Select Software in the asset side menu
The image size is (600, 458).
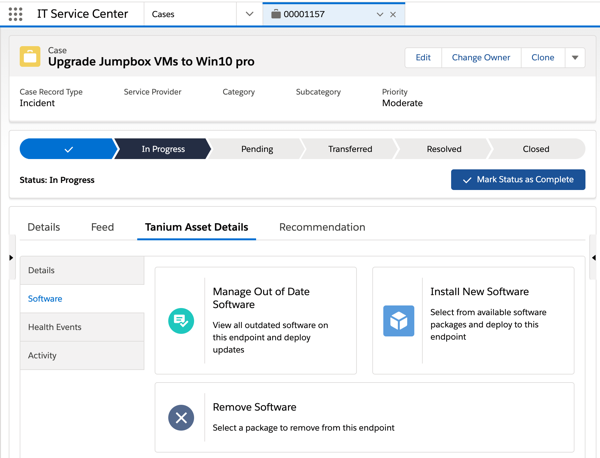[82, 298]
